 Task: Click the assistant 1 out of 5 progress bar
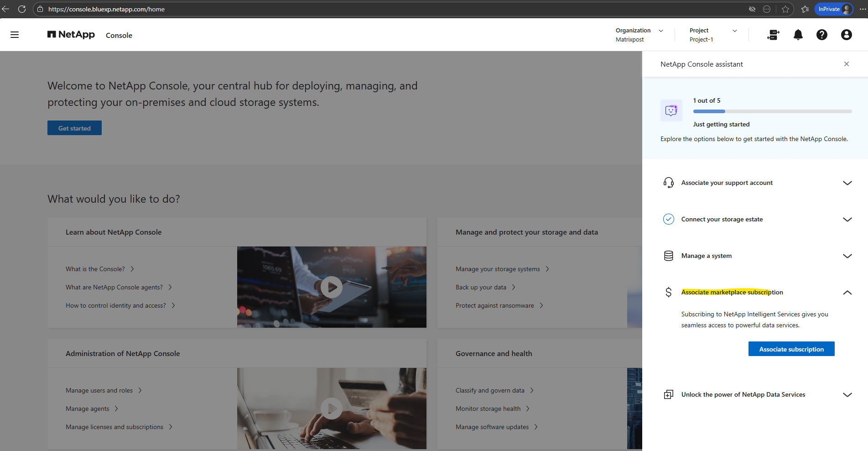point(773,111)
